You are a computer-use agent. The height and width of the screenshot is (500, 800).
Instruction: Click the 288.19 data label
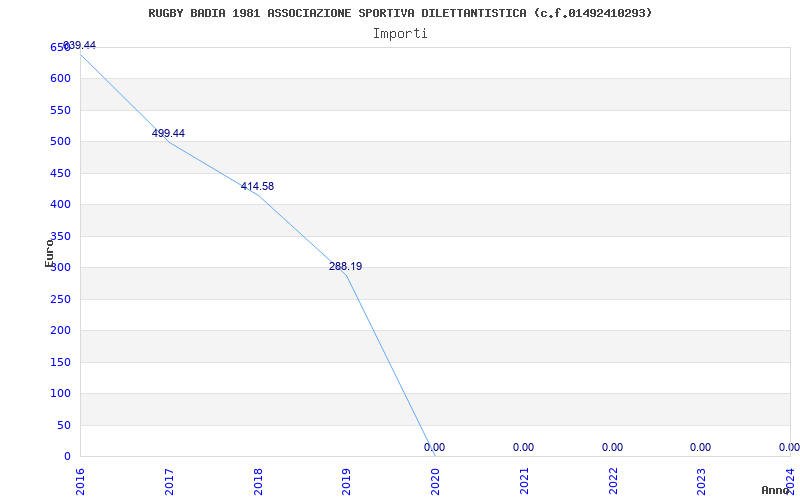point(345,266)
